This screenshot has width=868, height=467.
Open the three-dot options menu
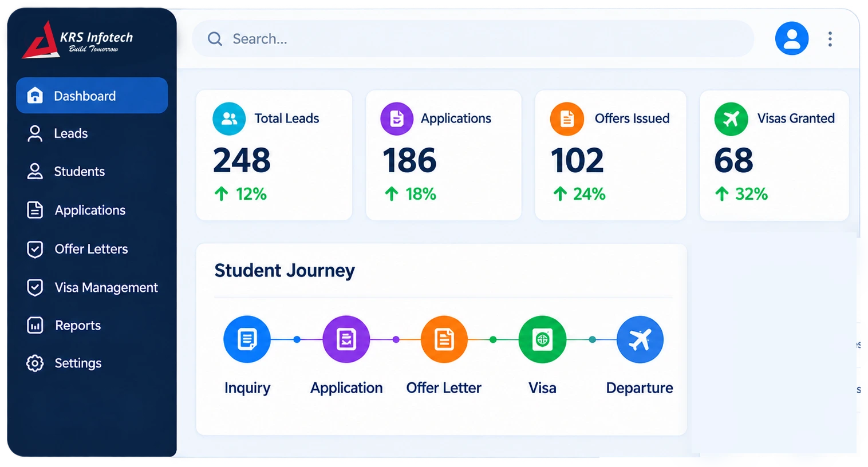830,39
